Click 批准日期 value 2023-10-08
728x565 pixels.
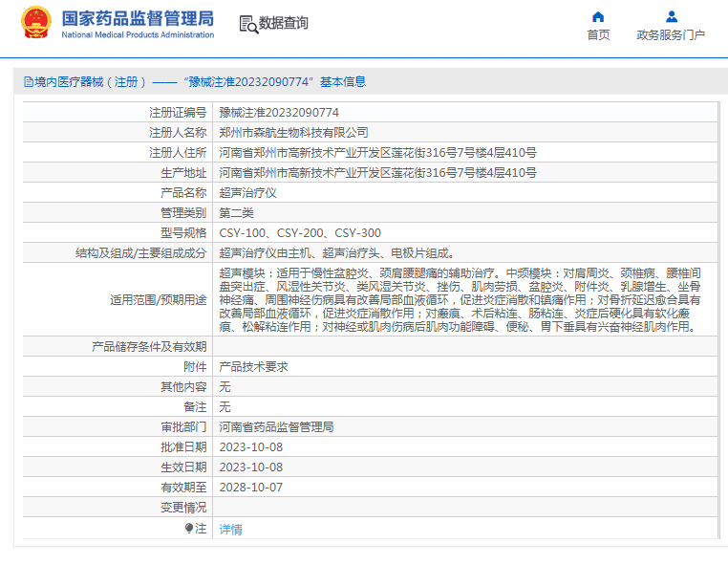pyautogui.click(x=250, y=447)
